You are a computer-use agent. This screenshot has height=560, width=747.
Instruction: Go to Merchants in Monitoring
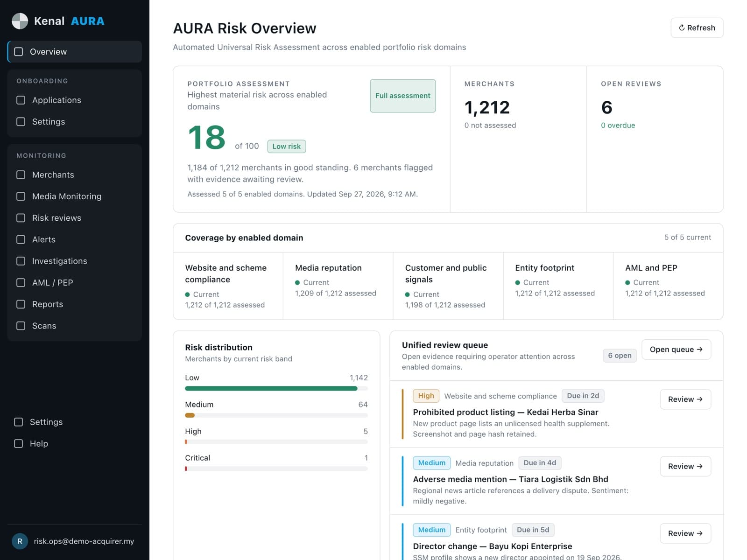75,175
